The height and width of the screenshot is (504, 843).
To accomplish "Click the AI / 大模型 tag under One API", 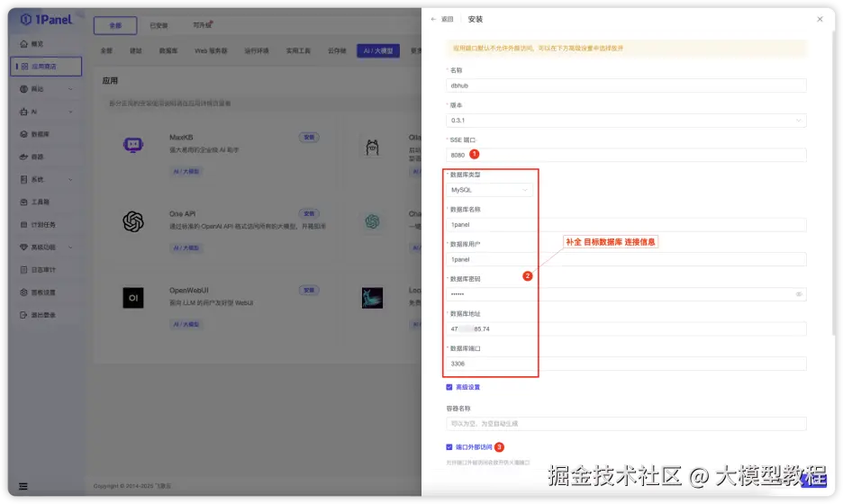I will coord(186,247).
